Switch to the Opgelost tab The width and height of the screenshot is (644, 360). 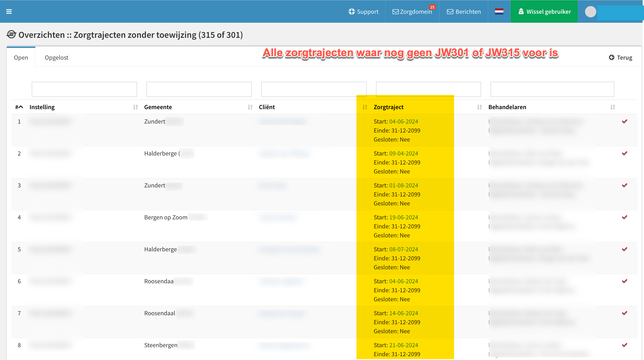pos(56,58)
